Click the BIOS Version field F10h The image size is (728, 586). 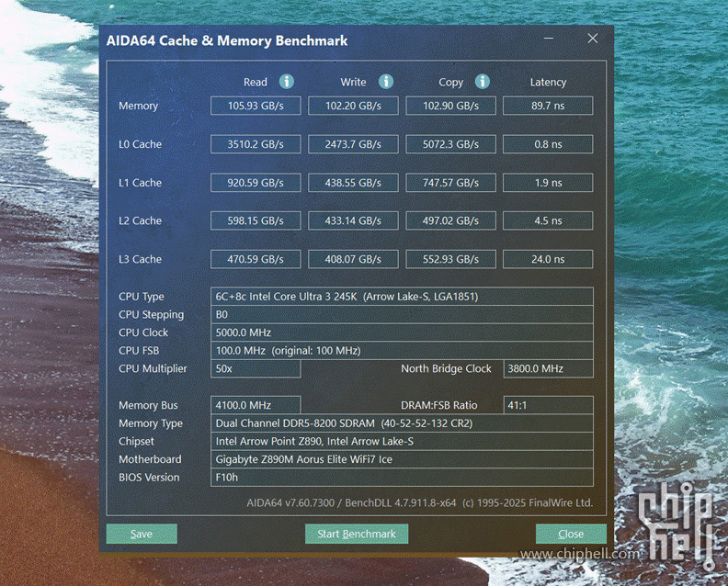coord(402,478)
